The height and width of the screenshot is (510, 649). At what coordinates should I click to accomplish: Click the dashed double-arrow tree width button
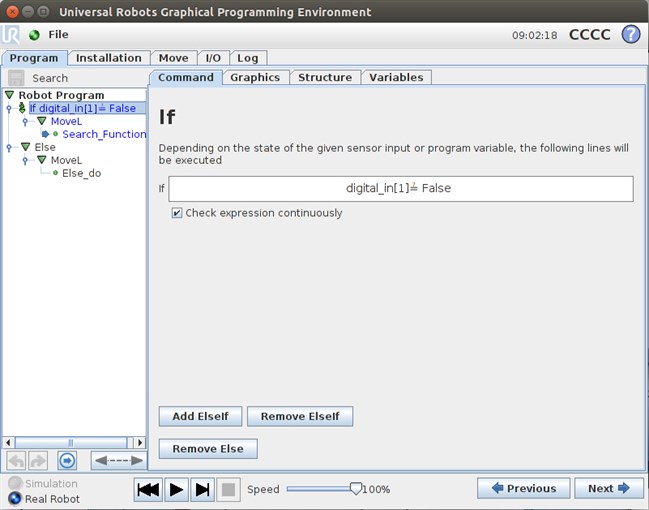point(119,460)
